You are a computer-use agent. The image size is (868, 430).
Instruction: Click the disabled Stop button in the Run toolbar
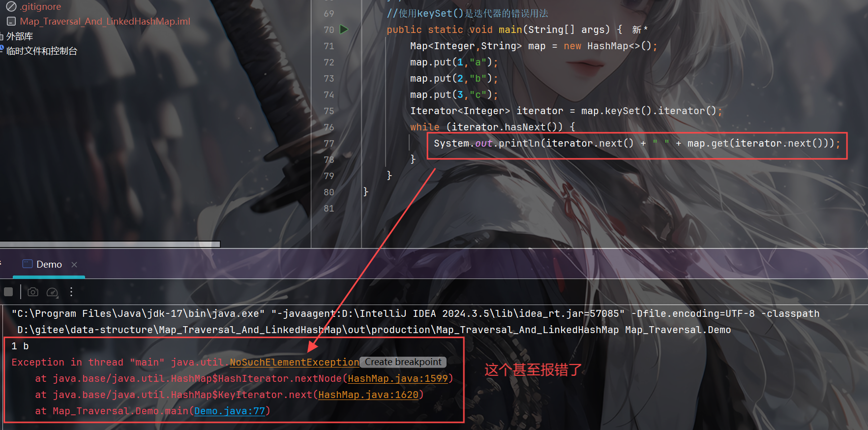click(x=8, y=292)
